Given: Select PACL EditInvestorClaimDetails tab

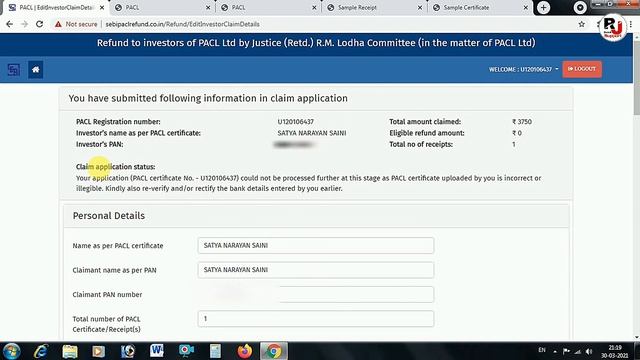Looking at the screenshot, I should [56, 7].
